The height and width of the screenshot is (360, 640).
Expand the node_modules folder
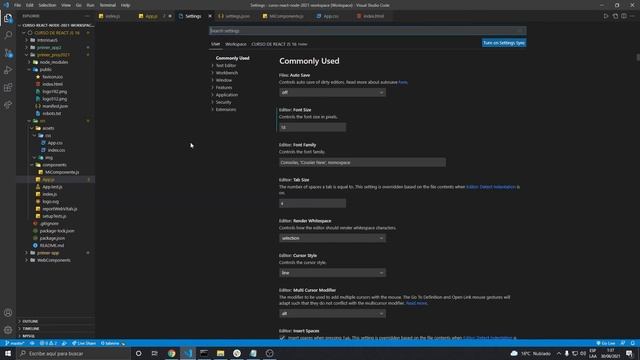pos(53,62)
